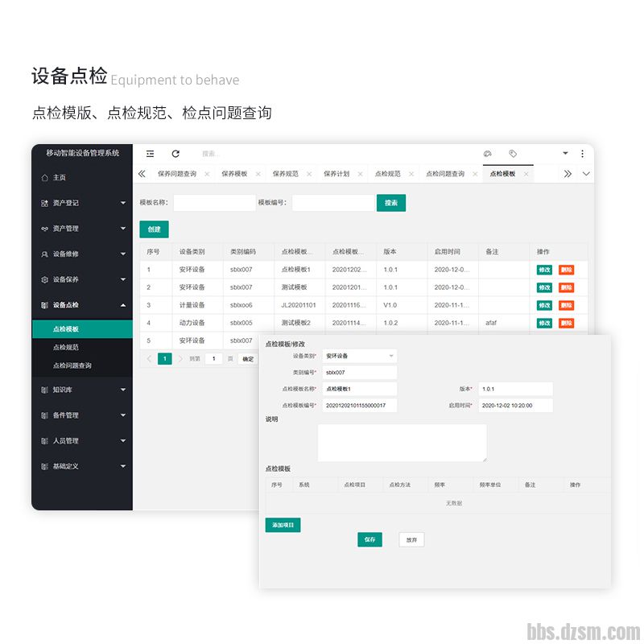Click the refresh icon in top bar
Image resolution: width=644 pixels, height=644 pixels.
pyautogui.click(x=175, y=154)
